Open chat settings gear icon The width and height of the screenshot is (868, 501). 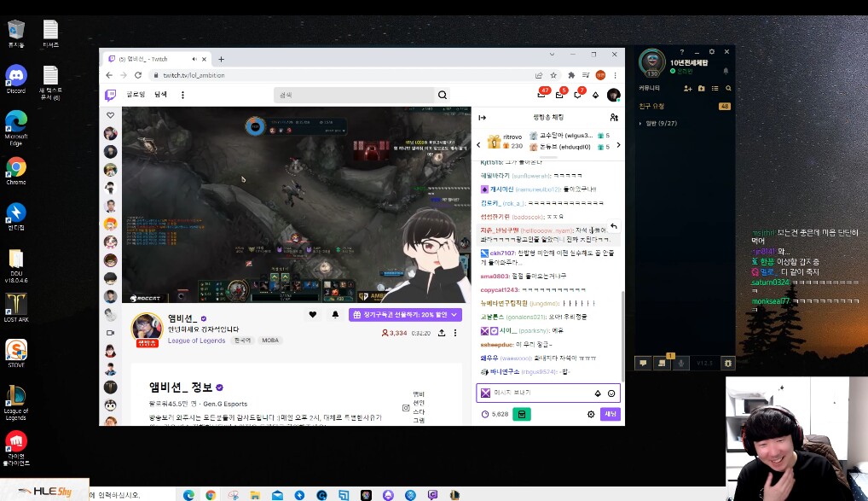pos(591,414)
